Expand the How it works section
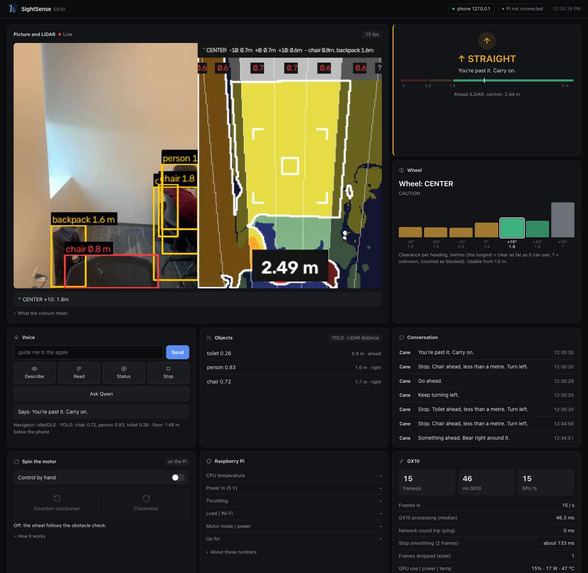588x573 pixels. pyautogui.click(x=30, y=536)
